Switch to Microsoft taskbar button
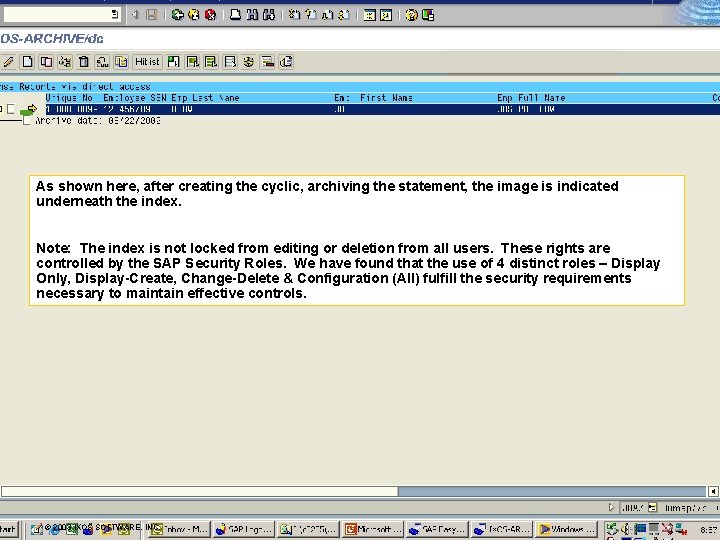The image size is (720, 540). (373, 529)
